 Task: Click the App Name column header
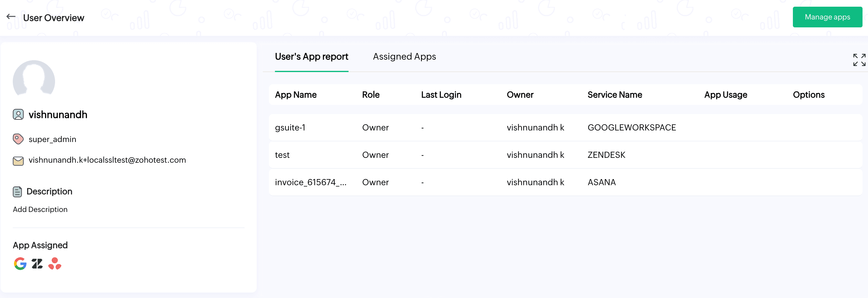click(296, 95)
